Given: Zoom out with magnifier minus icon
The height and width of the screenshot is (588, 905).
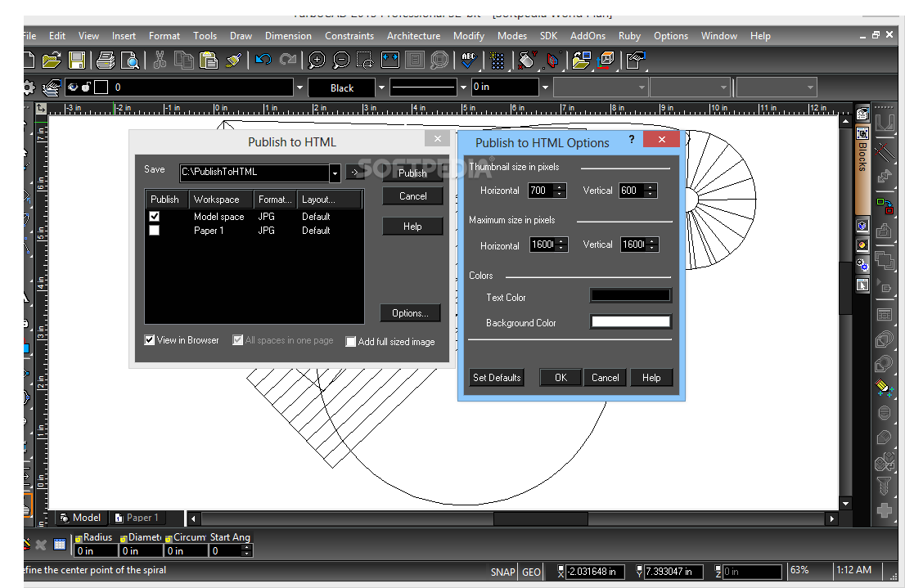Looking at the screenshot, I should [x=341, y=60].
